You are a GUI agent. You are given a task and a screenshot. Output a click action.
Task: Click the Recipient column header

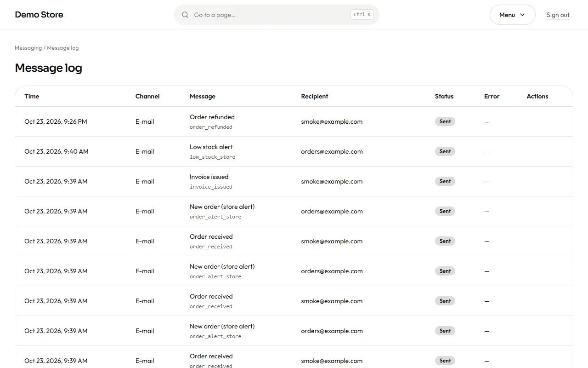(x=315, y=96)
